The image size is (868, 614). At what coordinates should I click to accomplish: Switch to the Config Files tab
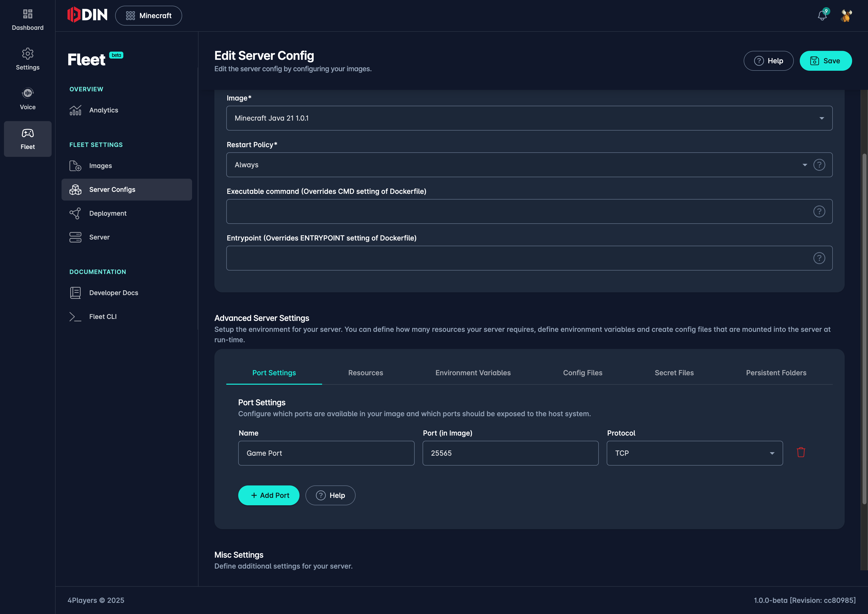[x=583, y=373]
